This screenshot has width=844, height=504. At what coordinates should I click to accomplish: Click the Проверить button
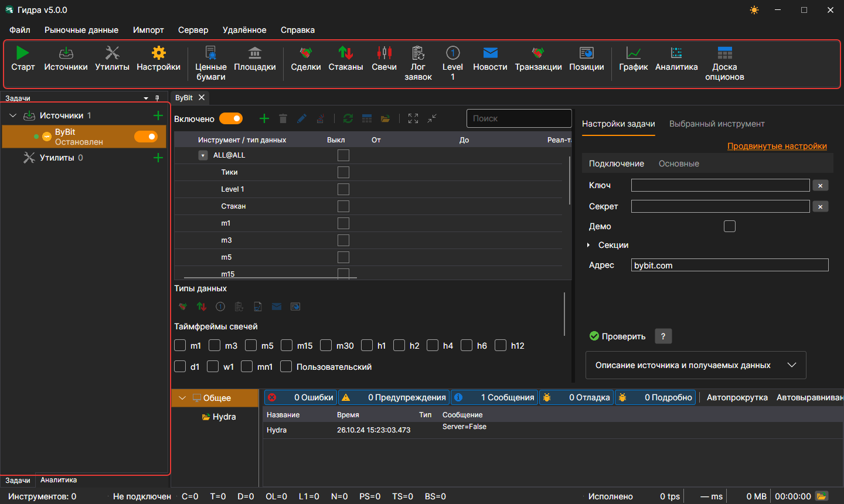[x=617, y=336]
